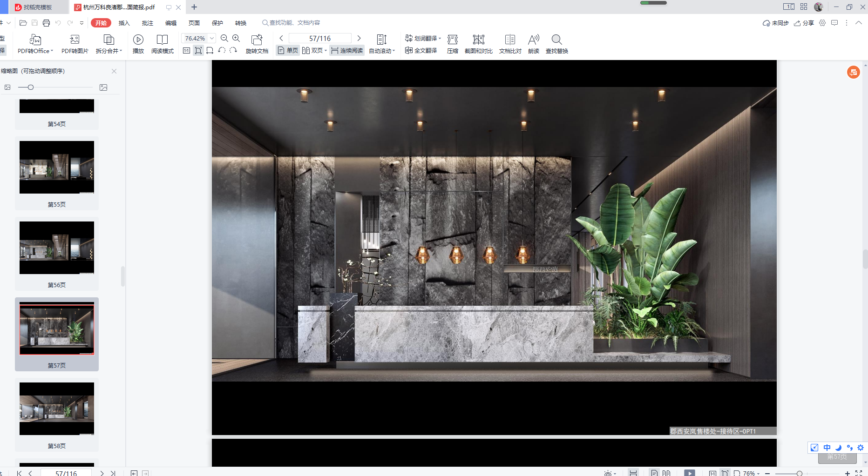Open the 批注 annotation tab
868x476 pixels.
click(x=148, y=23)
